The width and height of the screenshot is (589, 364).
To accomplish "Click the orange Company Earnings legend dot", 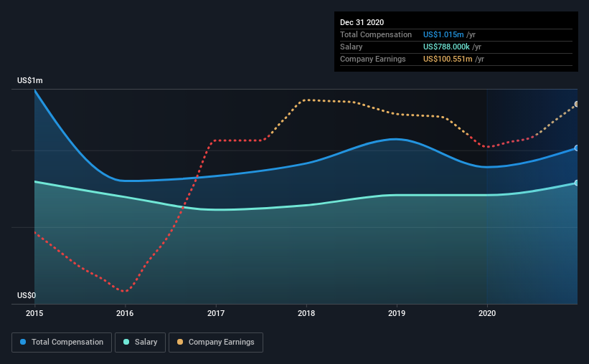I will point(180,342).
